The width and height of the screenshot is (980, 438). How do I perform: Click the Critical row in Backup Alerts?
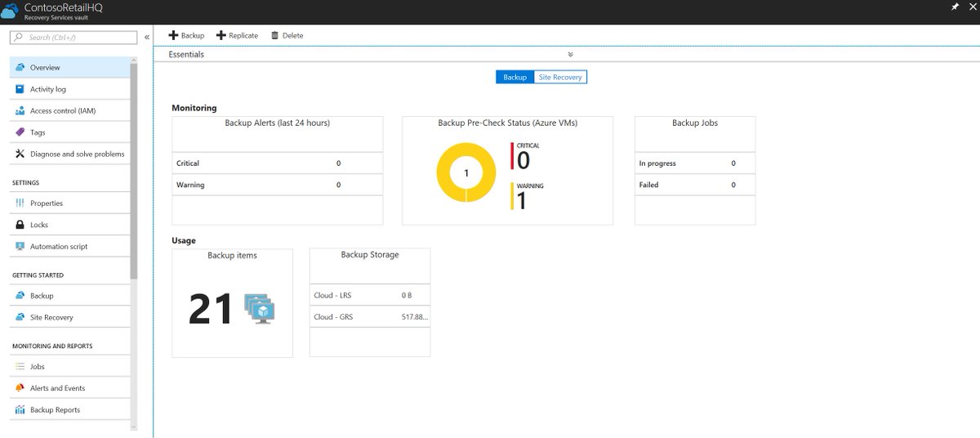click(278, 163)
